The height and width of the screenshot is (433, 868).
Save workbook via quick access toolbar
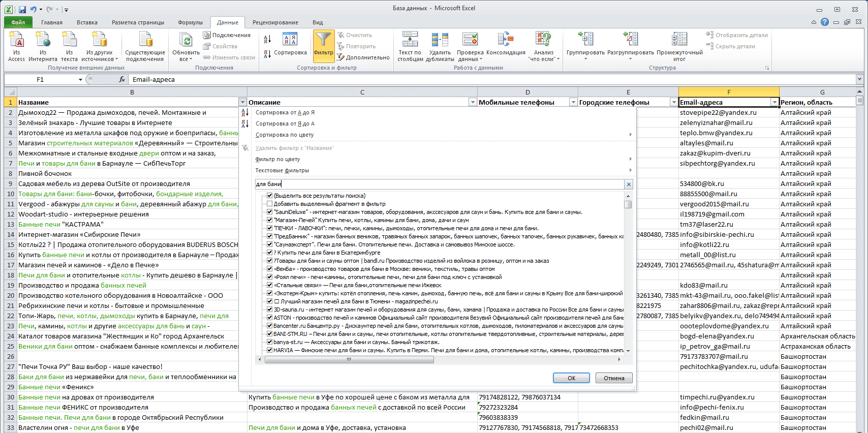(22, 9)
